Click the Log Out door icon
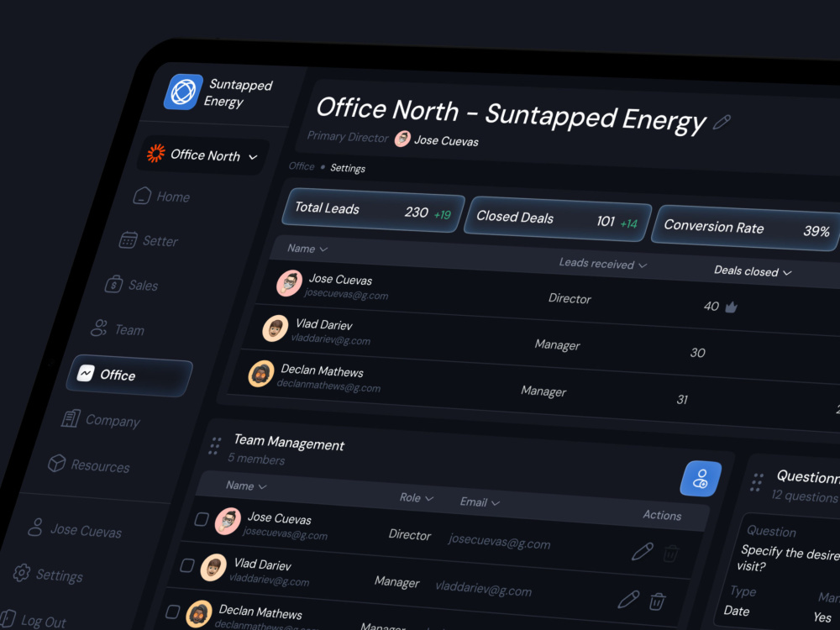 [8, 618]
